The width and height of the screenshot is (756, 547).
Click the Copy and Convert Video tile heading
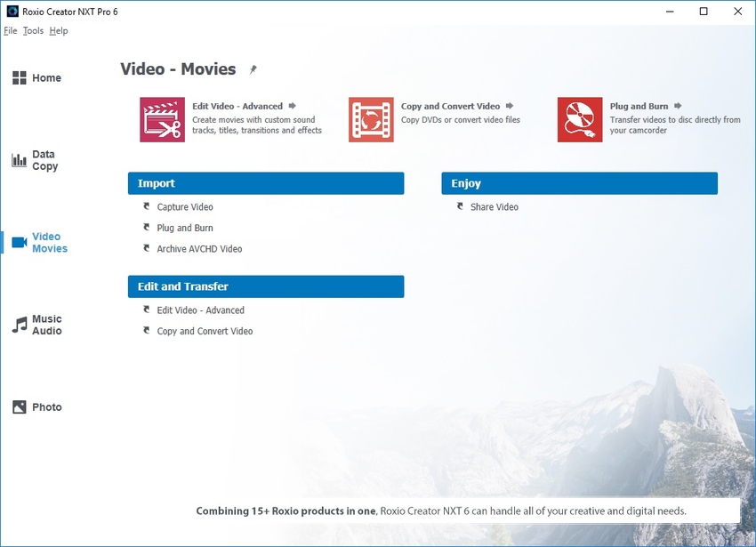point(450,106)
